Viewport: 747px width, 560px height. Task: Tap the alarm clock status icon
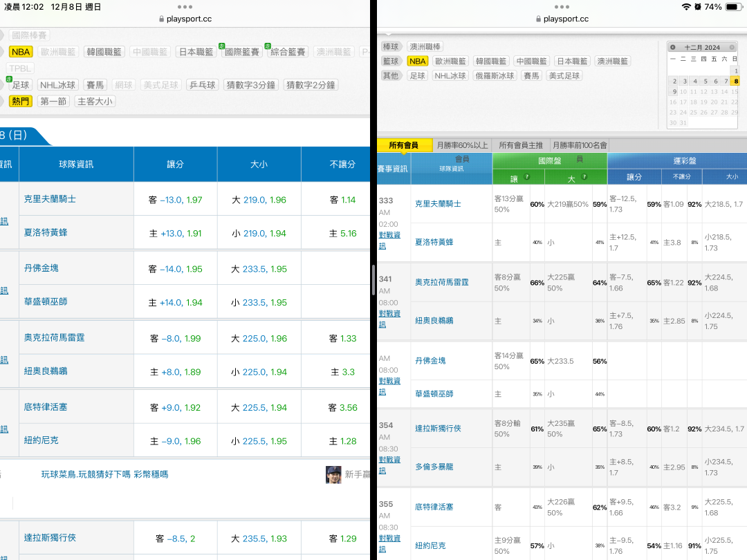(697, 7)
